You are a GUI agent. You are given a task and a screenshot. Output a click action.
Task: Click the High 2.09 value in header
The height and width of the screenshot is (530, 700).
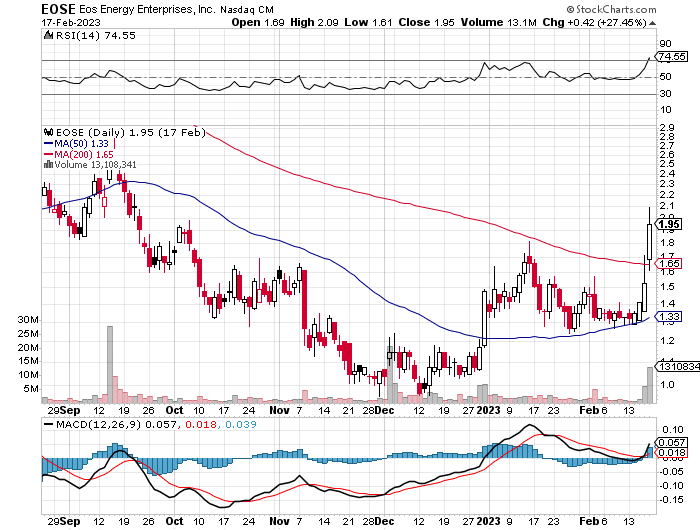314,22
